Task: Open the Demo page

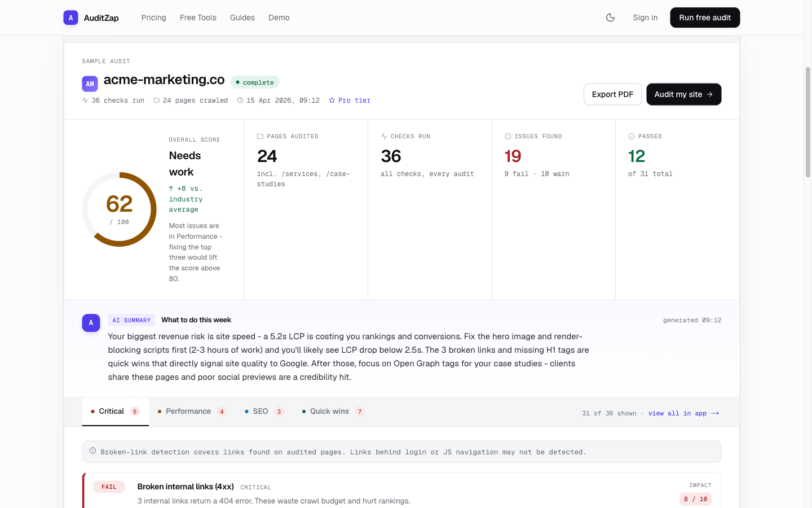Action: tap(279, 17)
